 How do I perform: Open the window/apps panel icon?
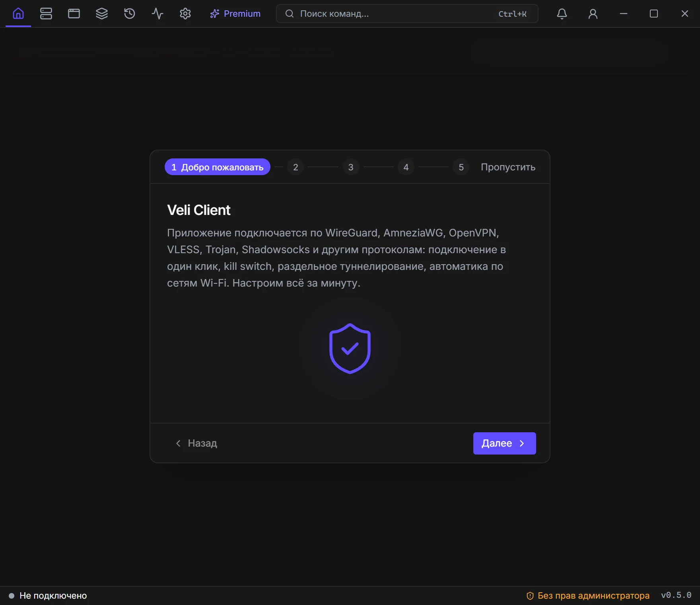click(74, 14)
